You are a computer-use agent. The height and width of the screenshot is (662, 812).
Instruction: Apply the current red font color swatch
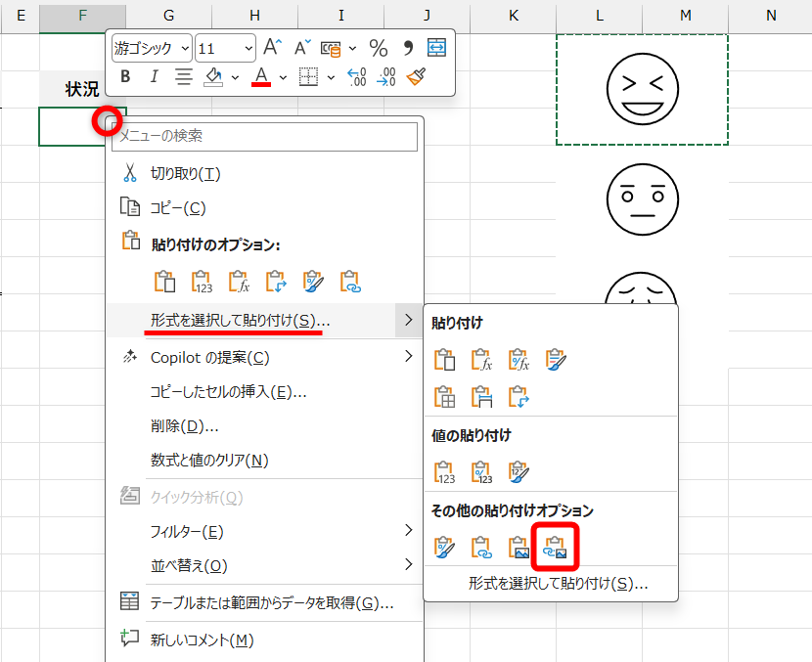click(260, 76)
